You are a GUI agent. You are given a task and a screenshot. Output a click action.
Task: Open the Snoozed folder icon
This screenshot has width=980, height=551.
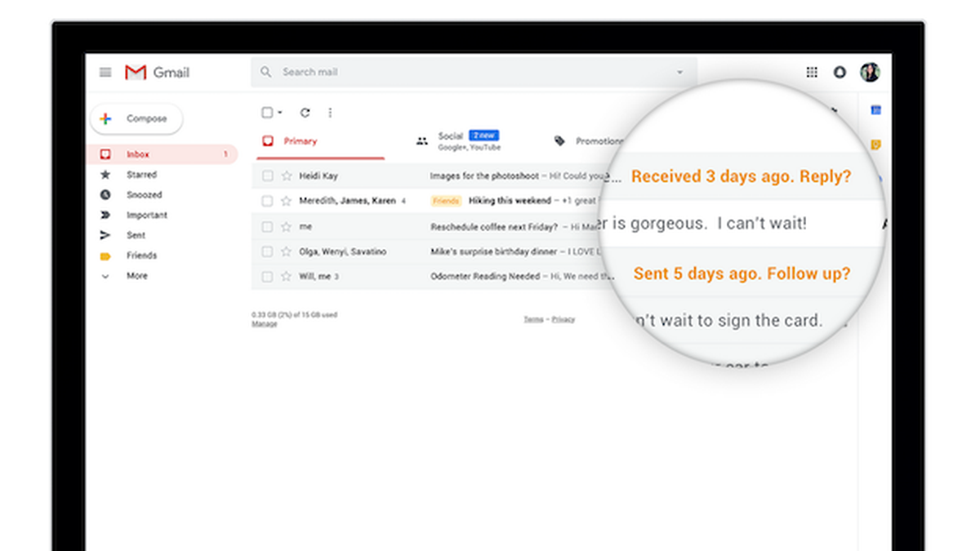(x=105, y=194)
